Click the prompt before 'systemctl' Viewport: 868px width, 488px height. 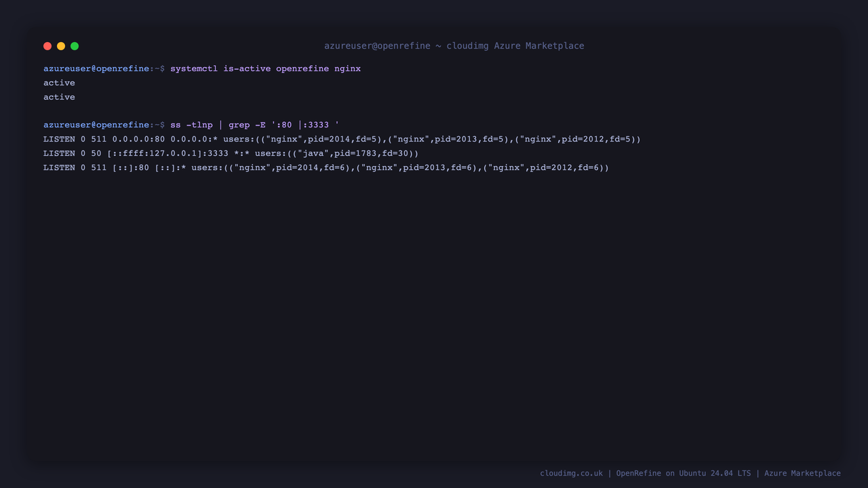(104, 68)
